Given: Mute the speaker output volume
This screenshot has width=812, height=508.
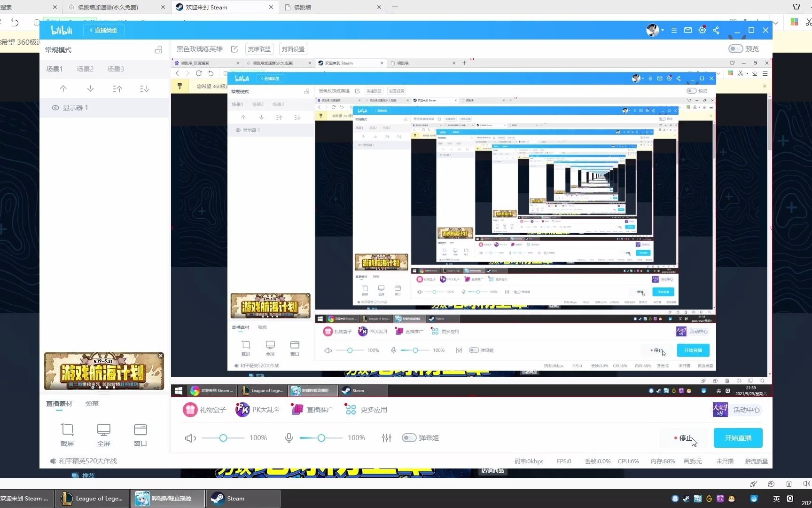Looking at the screenshot, I should click(190, 437).
